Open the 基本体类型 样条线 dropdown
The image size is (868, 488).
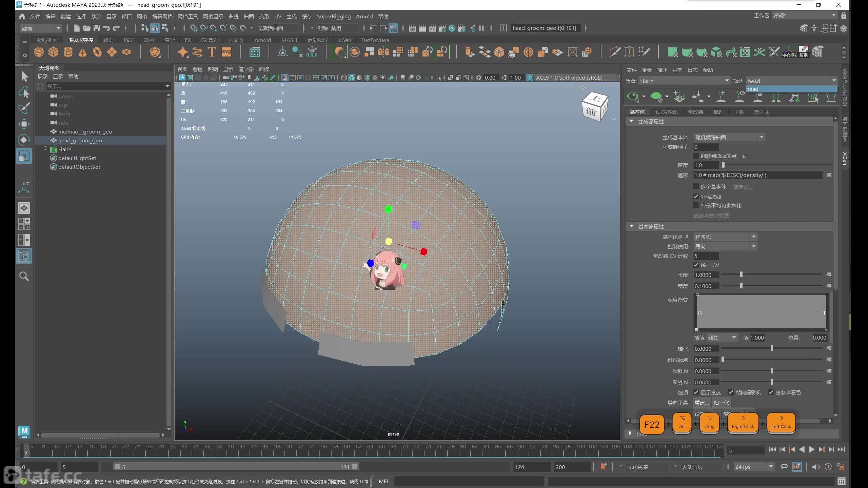point(725,237)
